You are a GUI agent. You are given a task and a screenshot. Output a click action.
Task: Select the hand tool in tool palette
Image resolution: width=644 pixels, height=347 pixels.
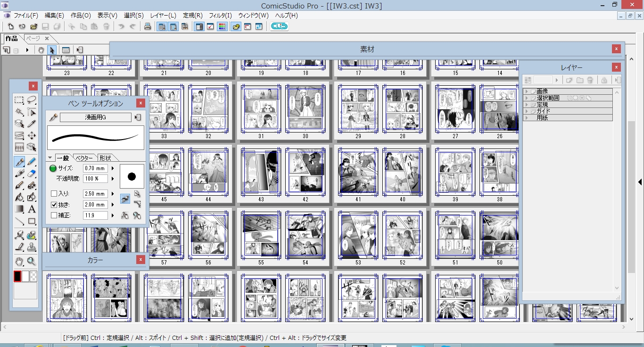pyautogui.click(x=19, y=261)
